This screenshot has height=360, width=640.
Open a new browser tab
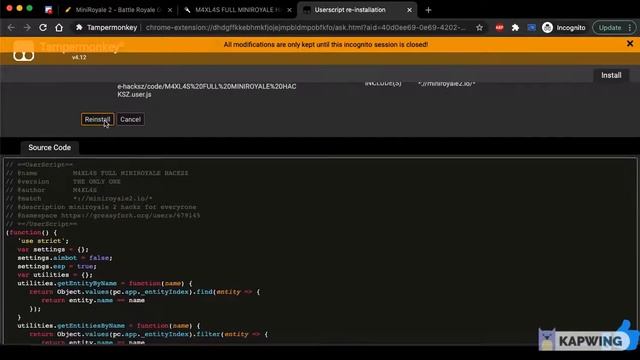pyautogui.click(x=428, y=10)
